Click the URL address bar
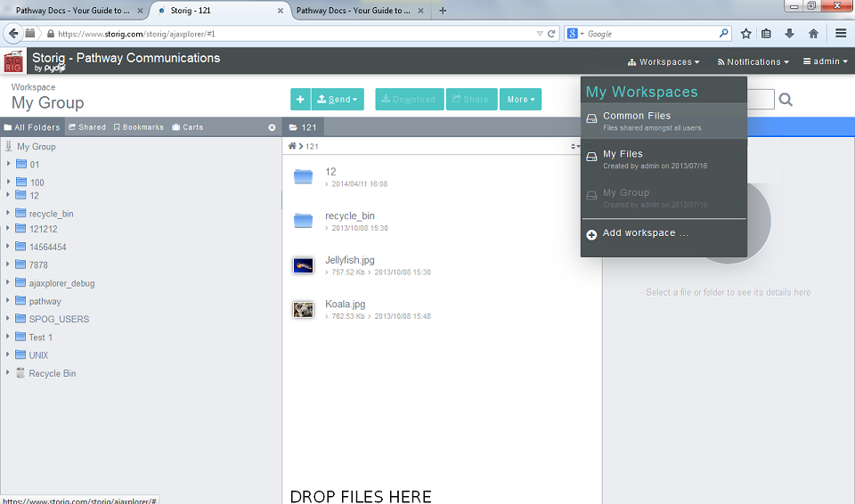 tap(295, 34)
